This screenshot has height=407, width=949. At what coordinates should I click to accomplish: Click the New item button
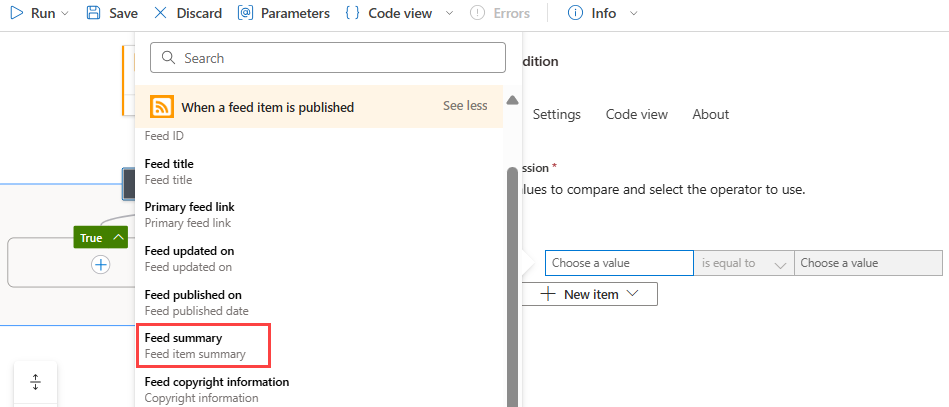591,294
